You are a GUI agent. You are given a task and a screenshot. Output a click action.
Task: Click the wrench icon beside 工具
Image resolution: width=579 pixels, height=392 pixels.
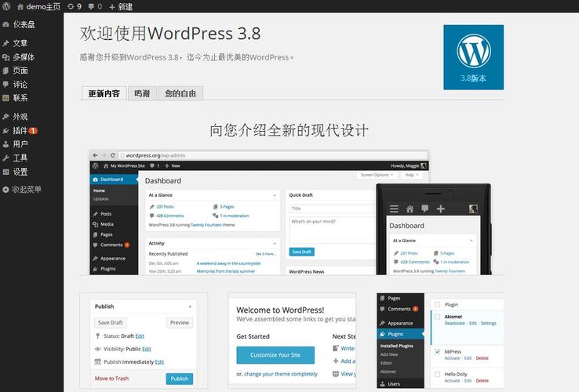(5, 158)
